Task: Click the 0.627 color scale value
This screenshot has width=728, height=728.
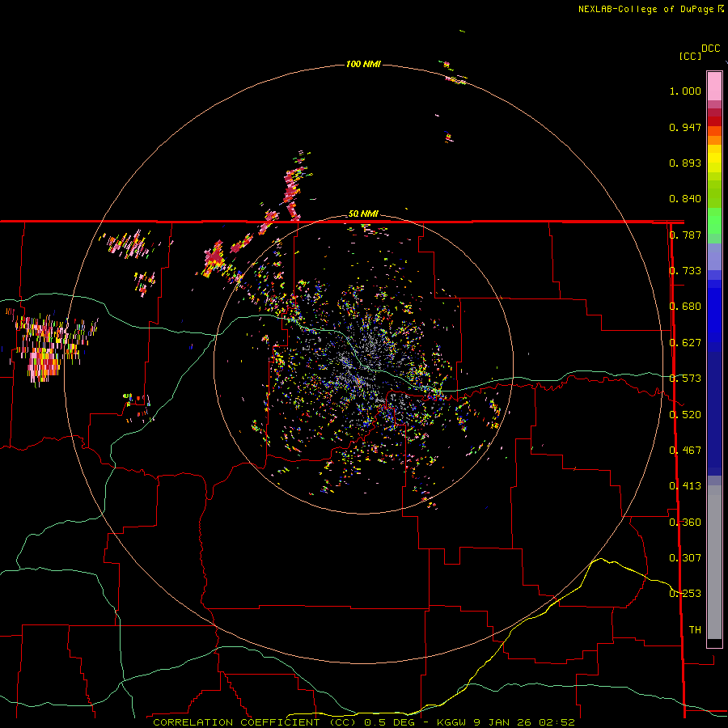Action: (x=685, y=343)
